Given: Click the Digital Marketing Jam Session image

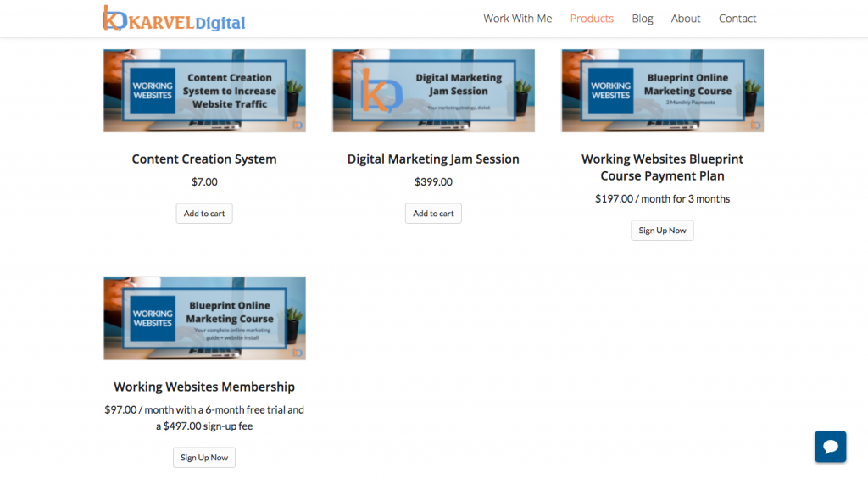Looking at the screenshot, I should click(x=433, y=91).
